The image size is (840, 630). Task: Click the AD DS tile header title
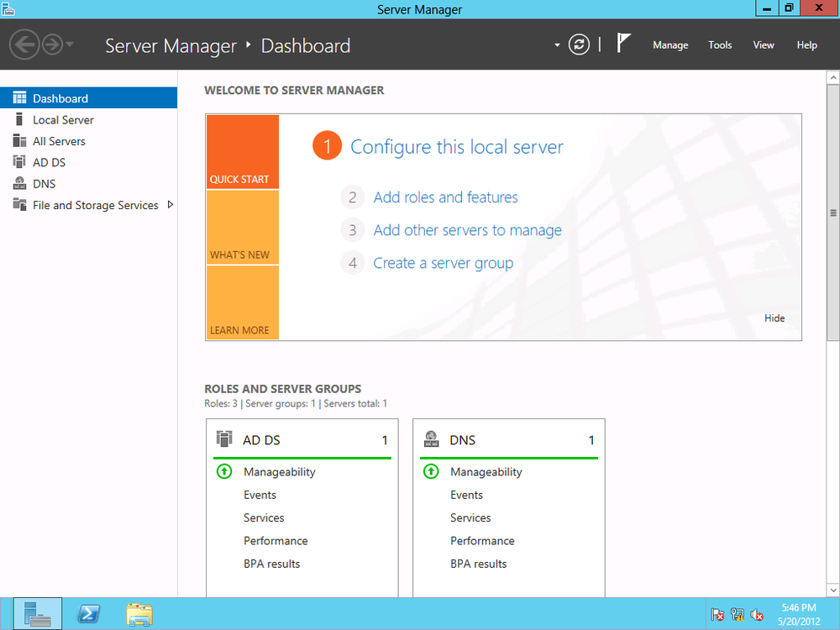[x=261, y=440]
